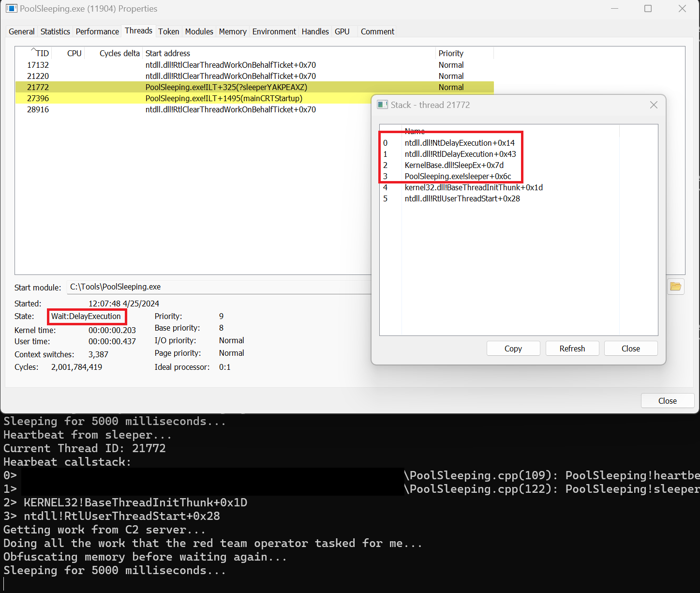This screenshot has height=593, width=700.
Task: Select the Token tab
Action: [168, 31]
